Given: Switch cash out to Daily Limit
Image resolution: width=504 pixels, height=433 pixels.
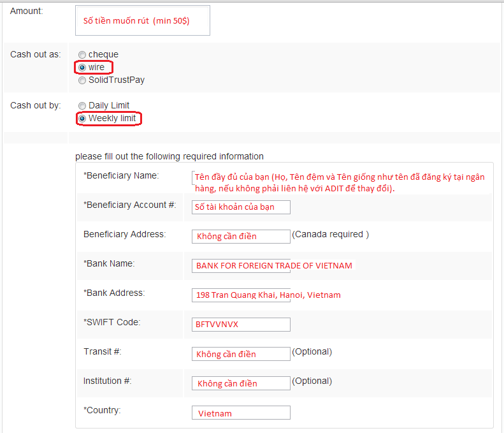Looking at the screenshot, I should 82,106.
